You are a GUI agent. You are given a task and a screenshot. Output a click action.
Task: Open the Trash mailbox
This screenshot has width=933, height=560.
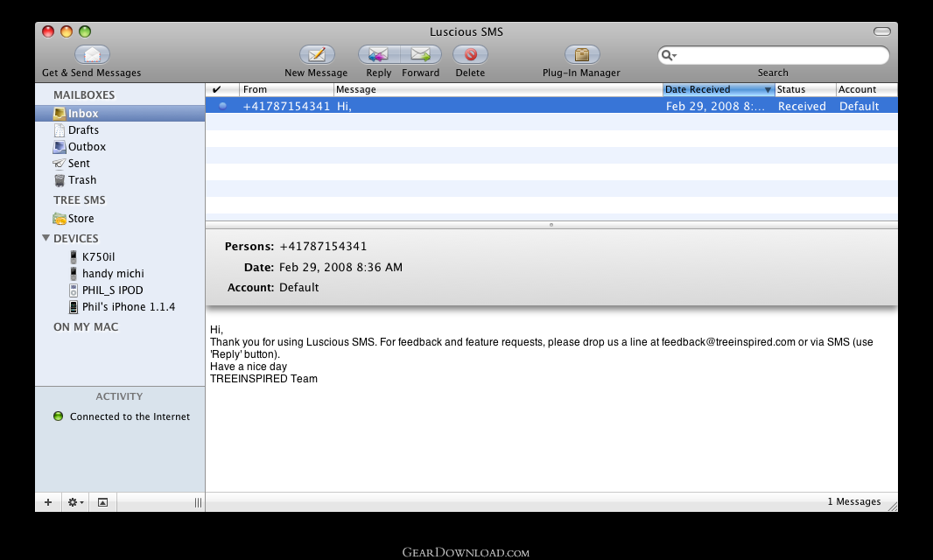pyautogui.click(x=81, y=179)
